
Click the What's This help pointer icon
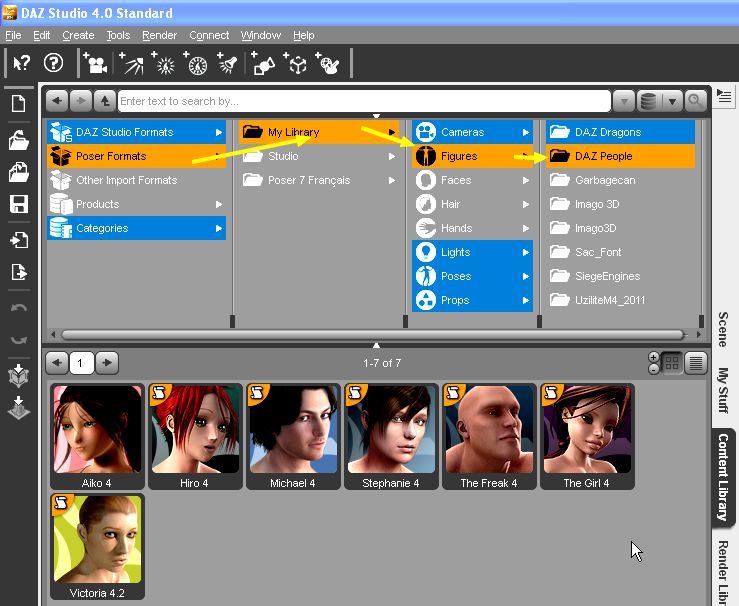tap(21, 63)
